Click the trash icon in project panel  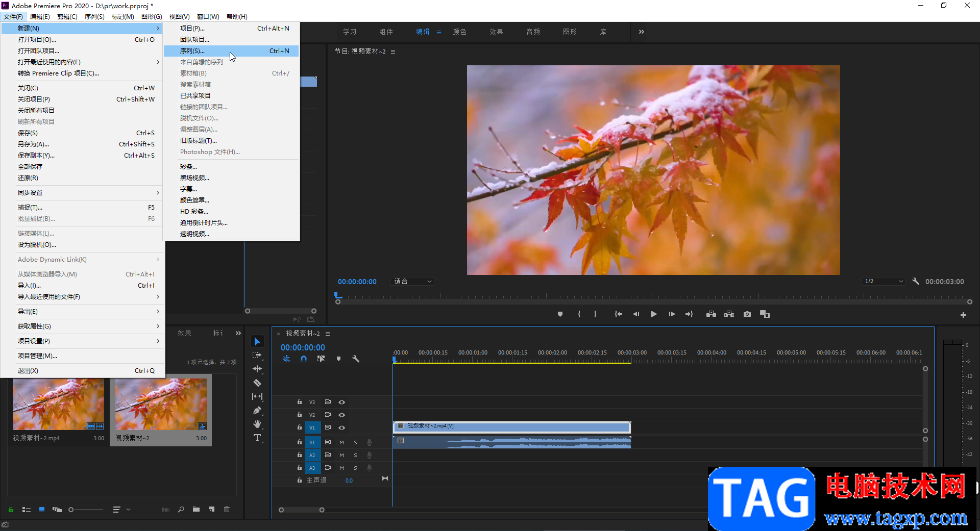pos(227,509)
